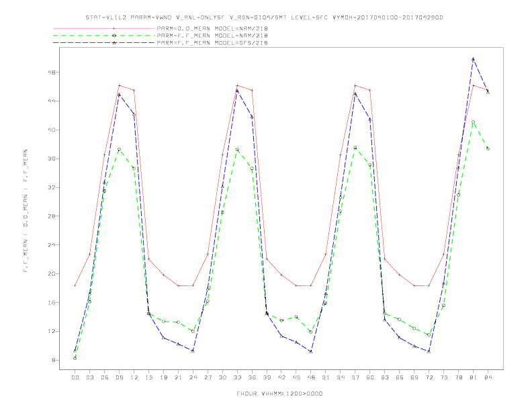Click x-axis forecast hour label 60

(370, 377)
